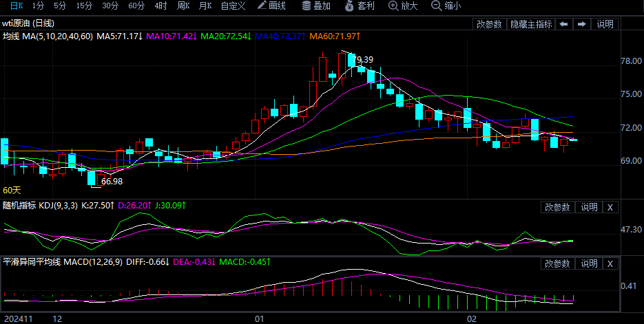Viewport: 644px width, 324px height.
Task: Switch to the 60分 period
Action: (136, 6)
